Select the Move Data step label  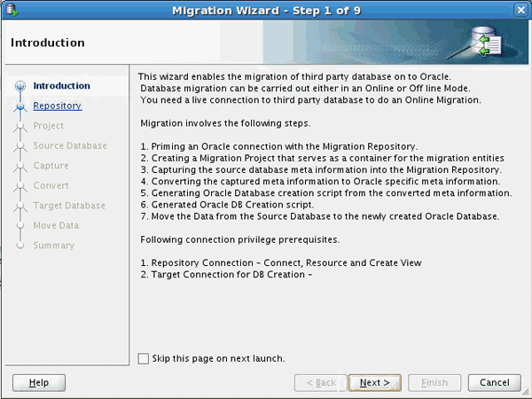56,225
